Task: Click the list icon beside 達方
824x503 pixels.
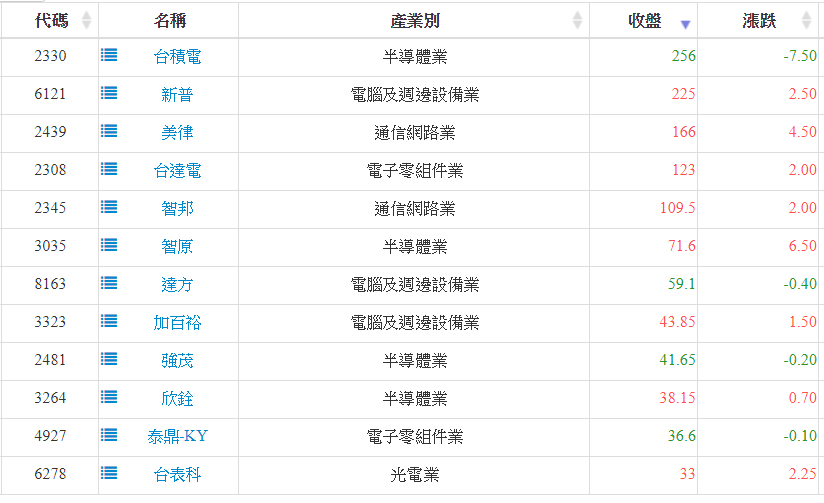Action: click(109, 284)
